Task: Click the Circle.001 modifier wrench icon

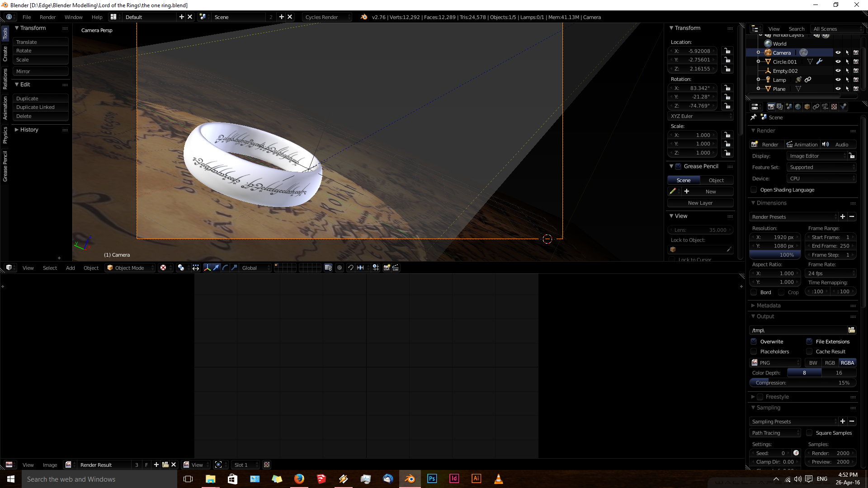Action: tap(819, 61)
